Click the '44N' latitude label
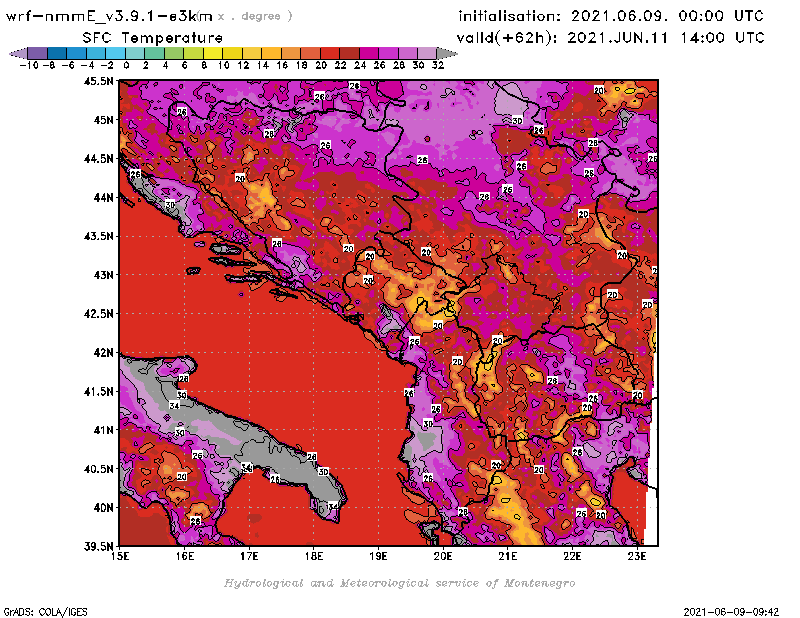This screenshot has height=618, width=800. pos(103,197)
